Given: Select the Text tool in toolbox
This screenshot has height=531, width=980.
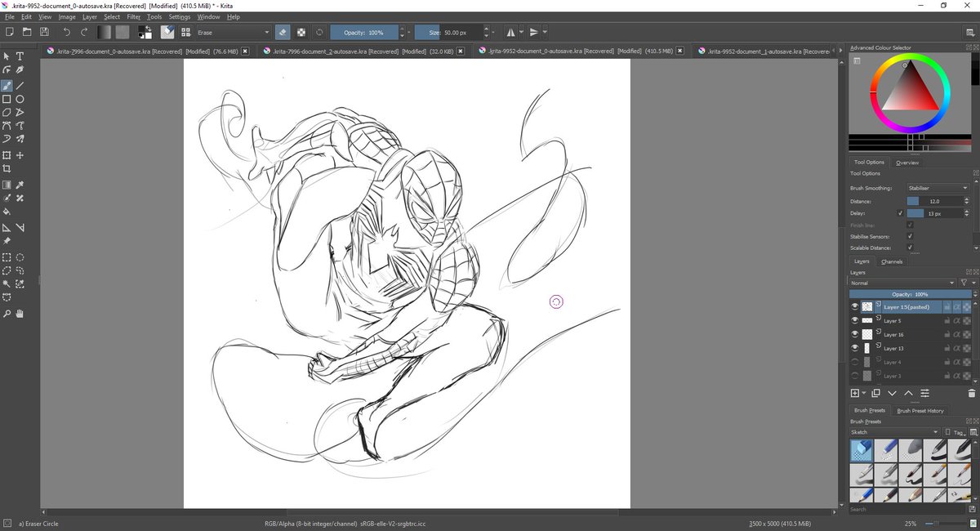Looking at the screenshot, I should coord(20,56).
